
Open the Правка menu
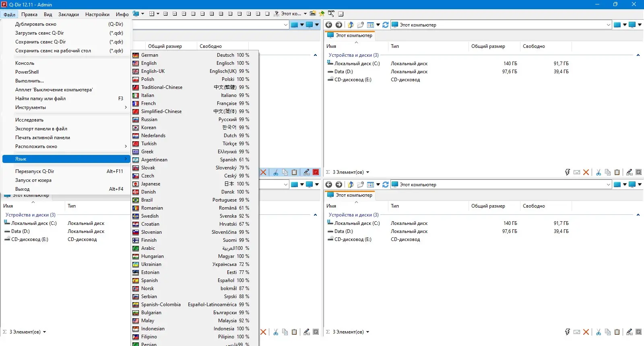pos(29,14)
